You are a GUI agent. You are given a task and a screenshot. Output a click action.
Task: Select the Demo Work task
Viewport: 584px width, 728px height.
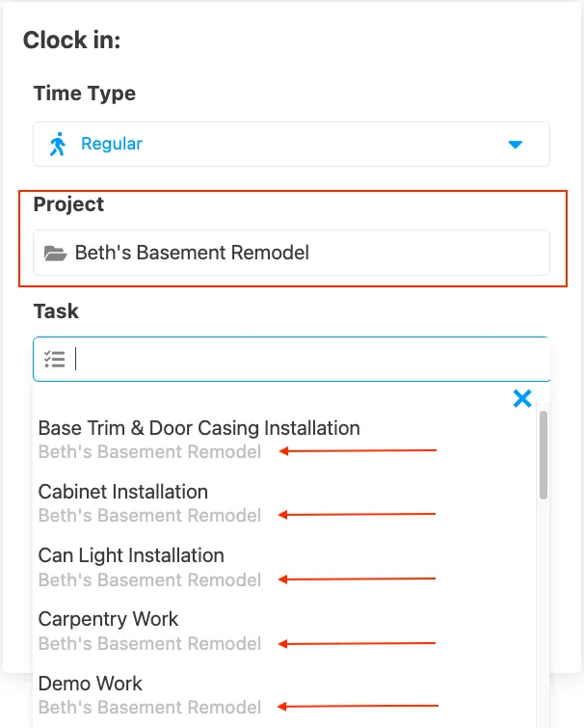pos(91,684)
